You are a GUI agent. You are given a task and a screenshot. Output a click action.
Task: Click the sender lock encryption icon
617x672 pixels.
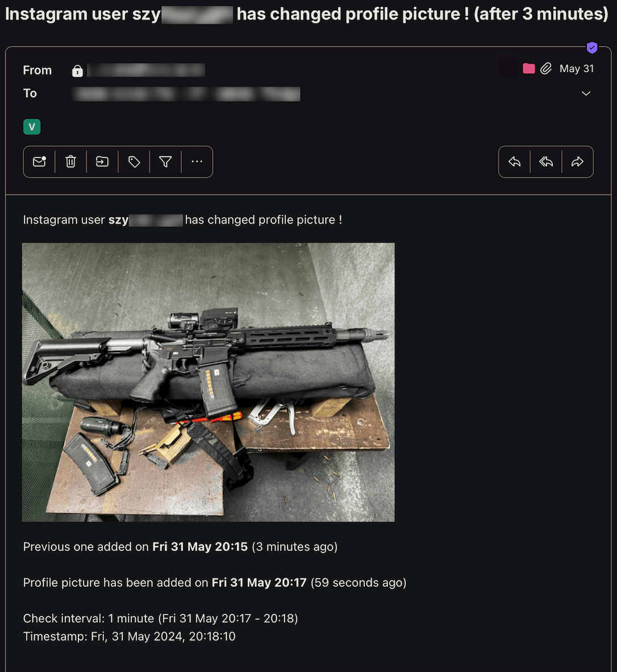77,70
